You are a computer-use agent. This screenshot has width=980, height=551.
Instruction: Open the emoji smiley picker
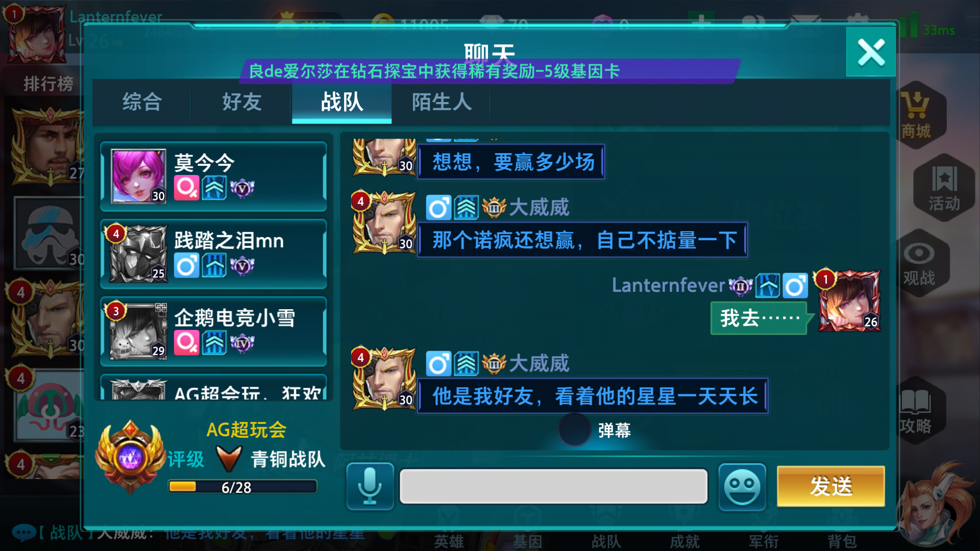742,486
